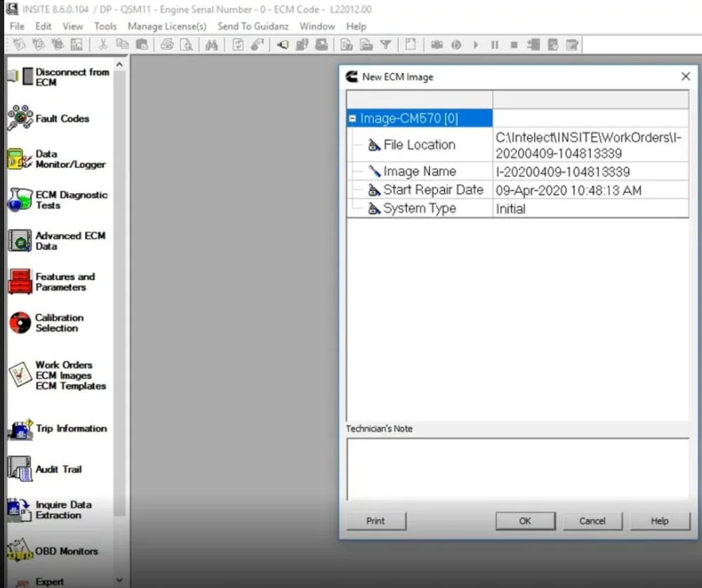Confirm with the OK button
This screenshot has height=588, width=702.
coord(525,521)
